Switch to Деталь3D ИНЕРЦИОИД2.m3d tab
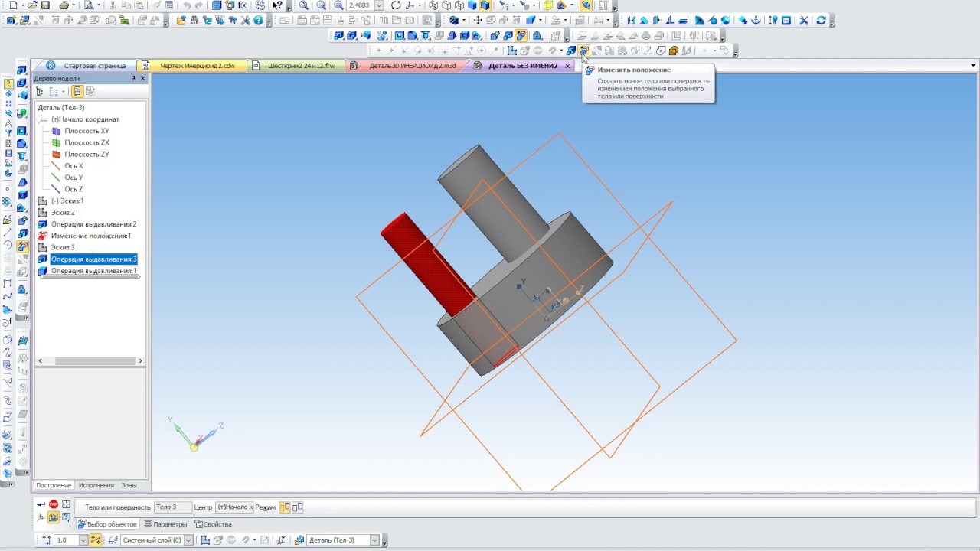 [412, 66]
